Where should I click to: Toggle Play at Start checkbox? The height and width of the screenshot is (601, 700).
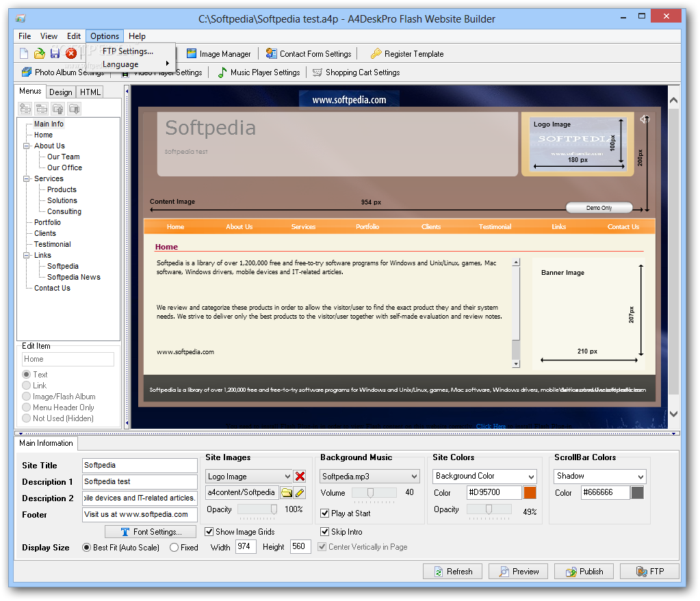[324, 513]
